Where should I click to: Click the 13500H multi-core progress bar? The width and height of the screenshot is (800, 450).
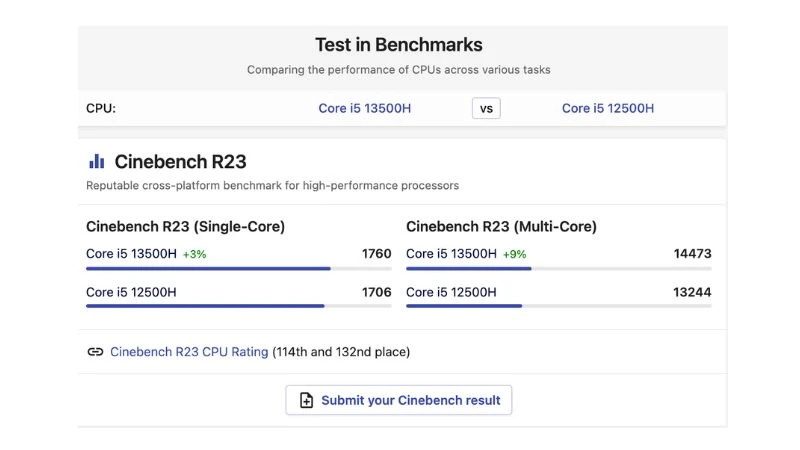pyautogui.click(x=559, y=268)
